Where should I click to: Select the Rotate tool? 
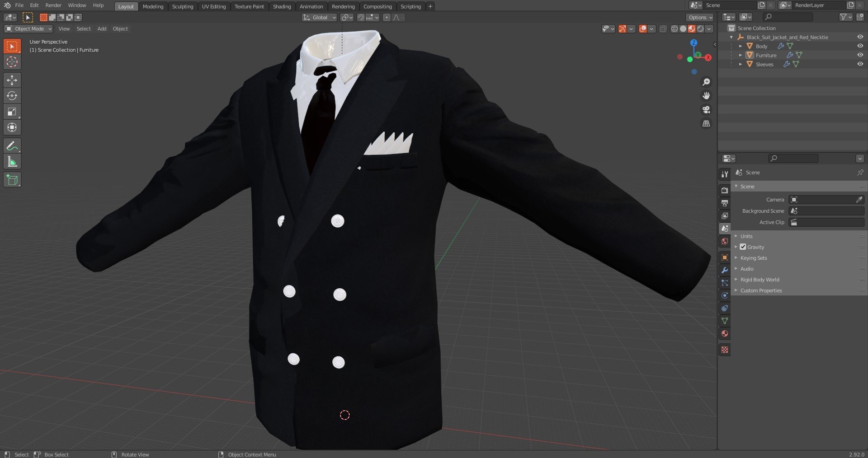(x=12, y=96)
